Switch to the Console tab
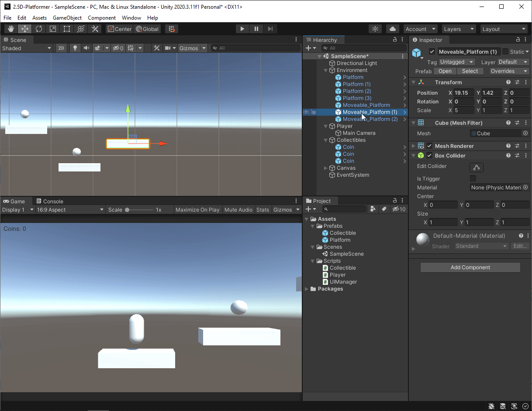The width and height of the screenshot is (532, 411). tap(53, 201)
